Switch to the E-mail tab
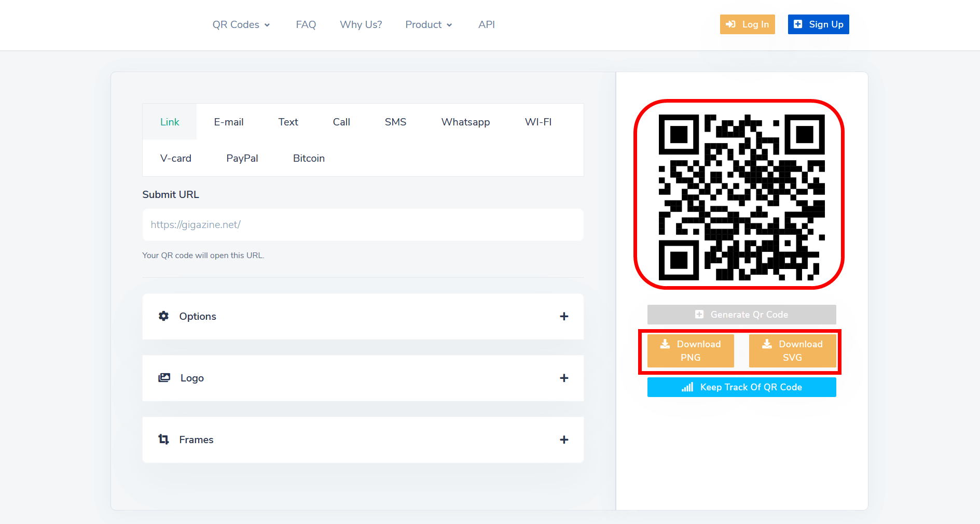The width and height of the screenshot is (980, 524). click(x=229, y=122)
